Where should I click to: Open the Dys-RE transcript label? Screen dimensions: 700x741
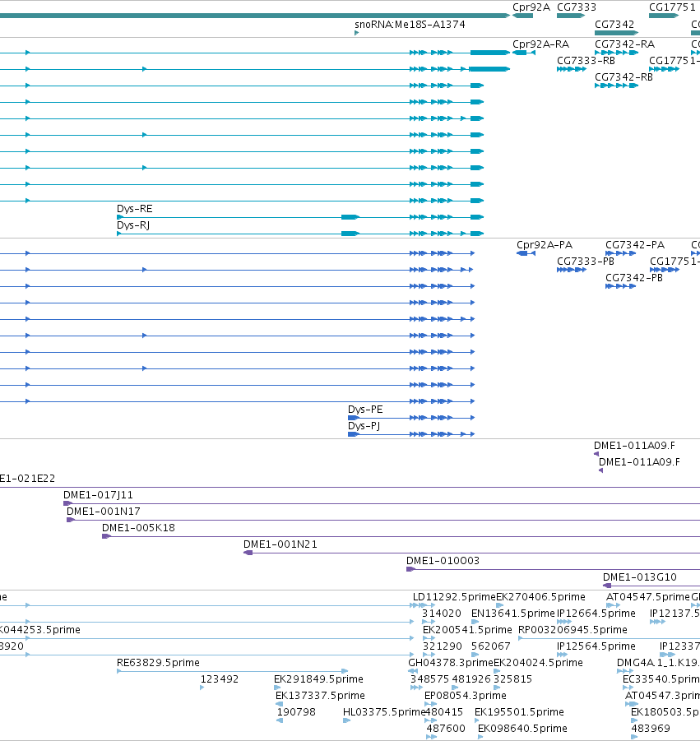pyautogui.click(x=135, y=208)
